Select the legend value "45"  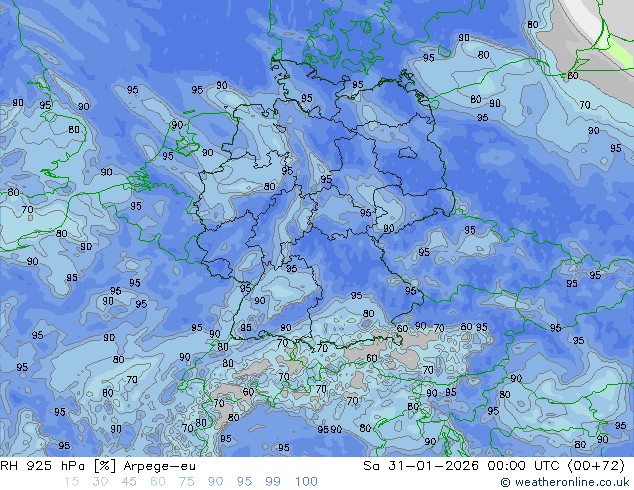[129, 482]
